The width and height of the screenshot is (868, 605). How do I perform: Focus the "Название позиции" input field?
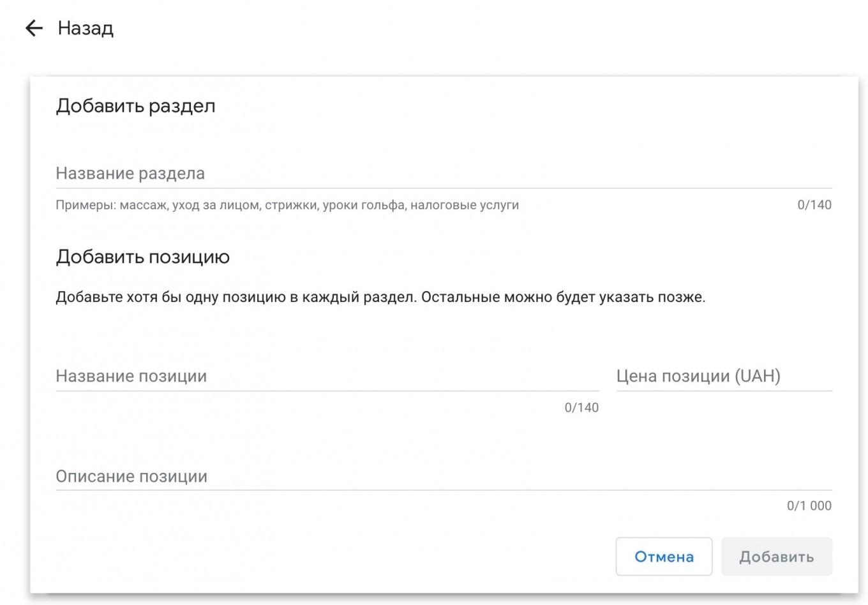coord(327,377)
